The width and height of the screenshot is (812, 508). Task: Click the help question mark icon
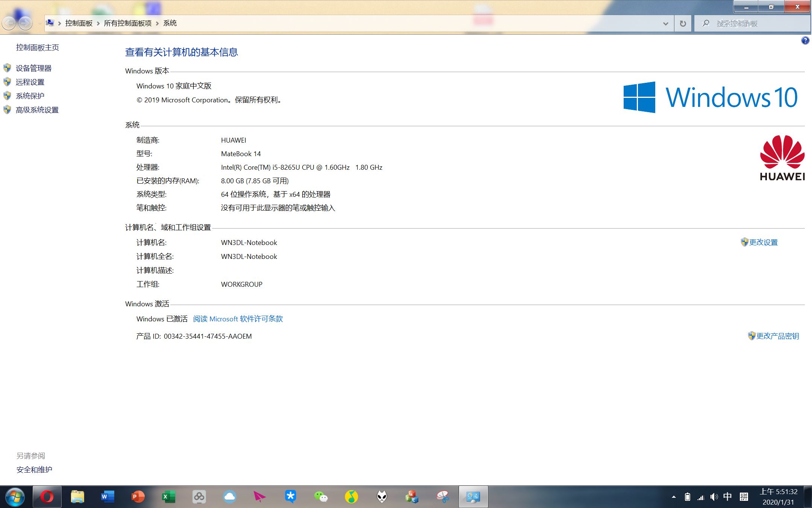[805, 41]
